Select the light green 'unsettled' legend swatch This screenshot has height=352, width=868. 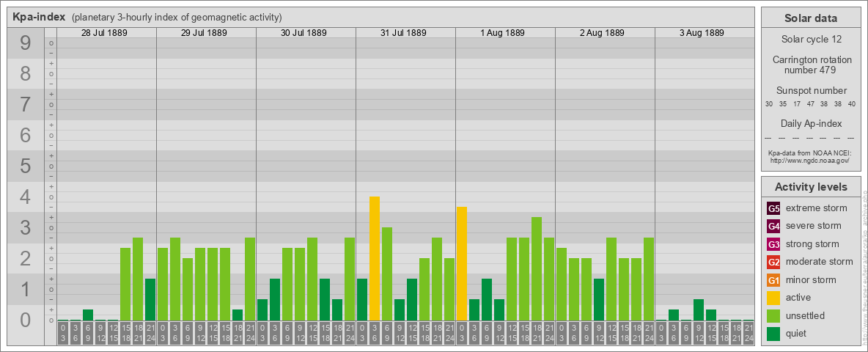(x=774, y=315)
